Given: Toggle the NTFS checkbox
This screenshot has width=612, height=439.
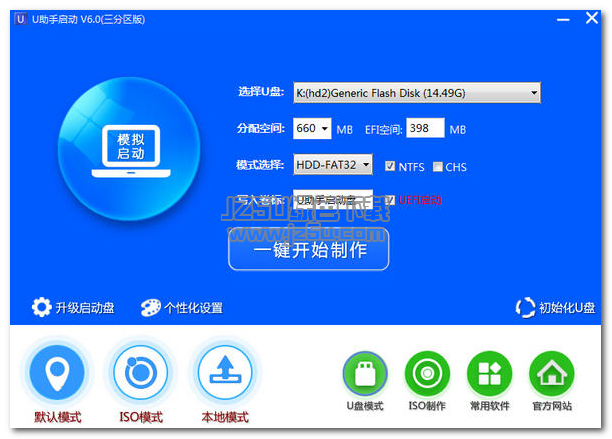Looking at the screenshot, I should (x=390, y=166).
